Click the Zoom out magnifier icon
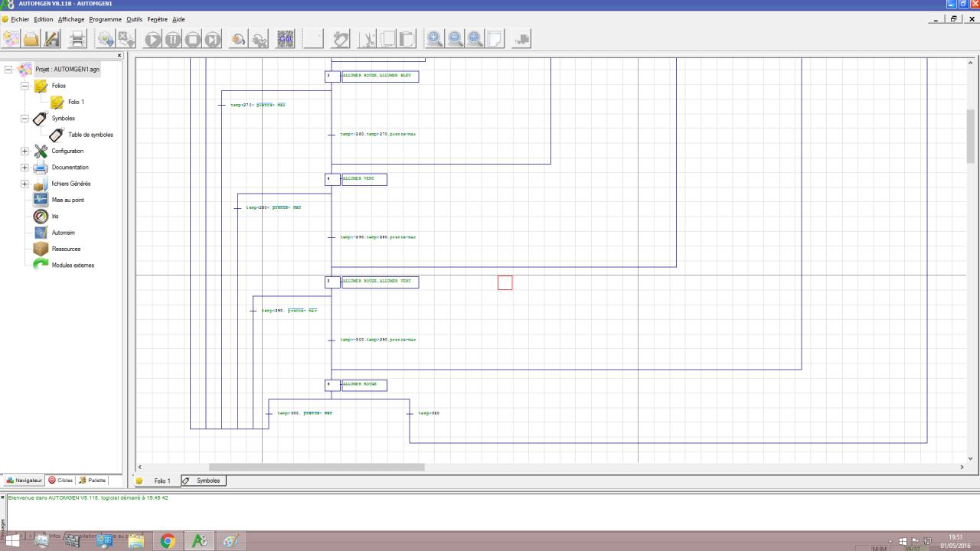This screenshot has width=980, height=551. [x=455, y=38]
